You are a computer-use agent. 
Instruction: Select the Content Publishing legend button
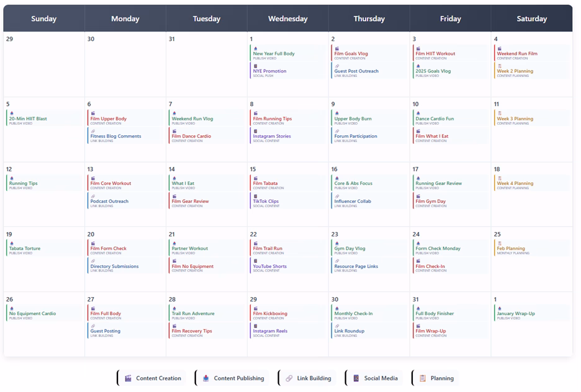pos(232,378)
